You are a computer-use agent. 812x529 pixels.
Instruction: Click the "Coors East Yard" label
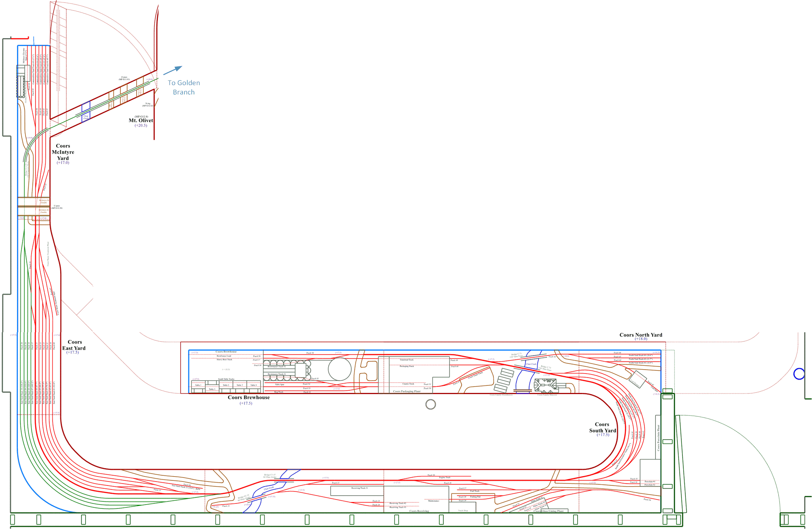click(74, 345)
